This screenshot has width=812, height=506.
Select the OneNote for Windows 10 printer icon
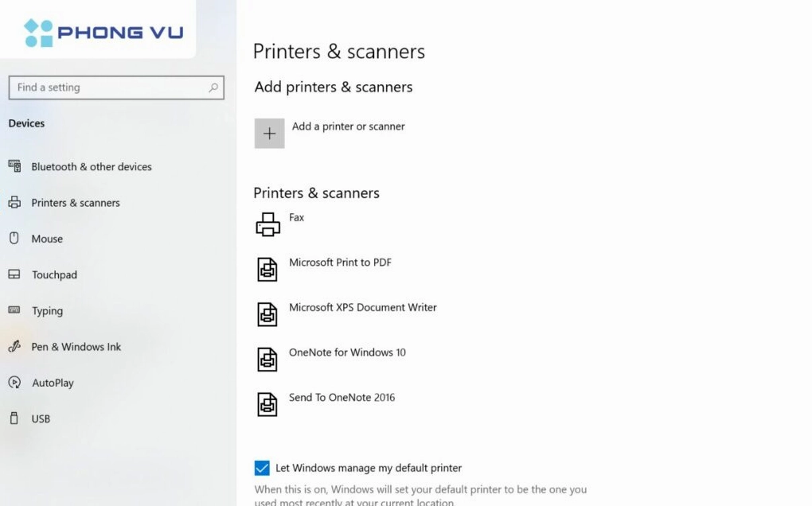pyautogui.click(x=268, y=359)
